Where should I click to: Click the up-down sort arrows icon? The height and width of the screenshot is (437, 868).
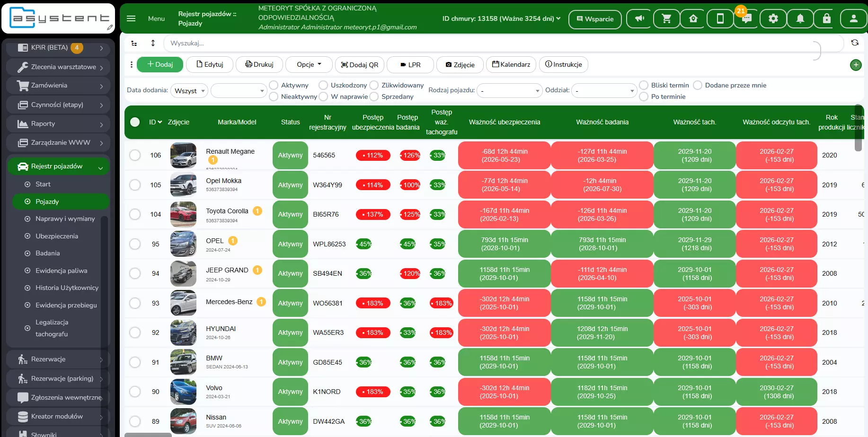pos(153,43)
